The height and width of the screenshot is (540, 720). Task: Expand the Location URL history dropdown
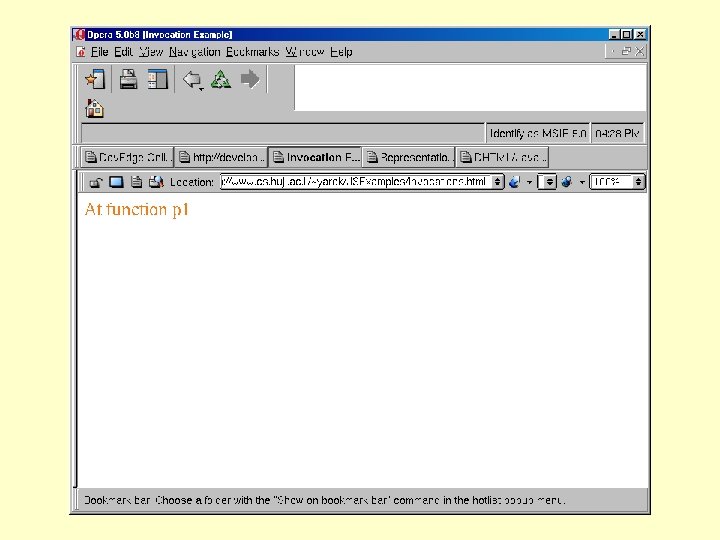[497, 182]
